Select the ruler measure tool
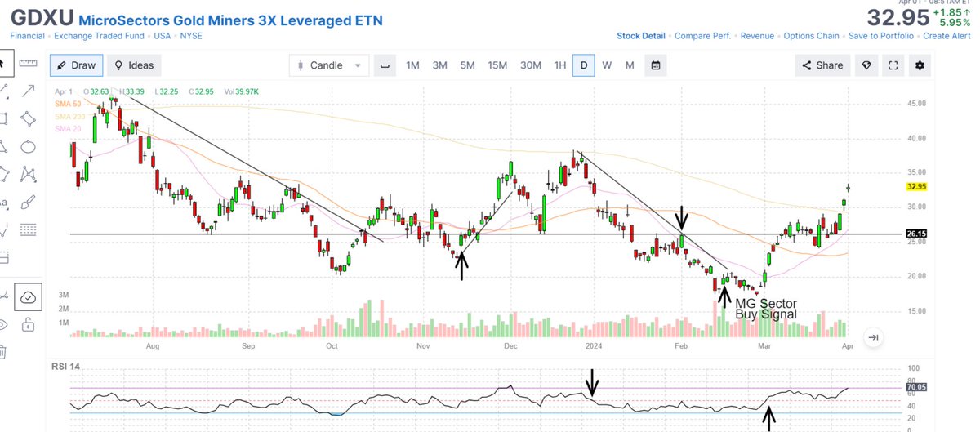Image resolution: width=980 pixels, height=432 pixels. tap(29, 63)
